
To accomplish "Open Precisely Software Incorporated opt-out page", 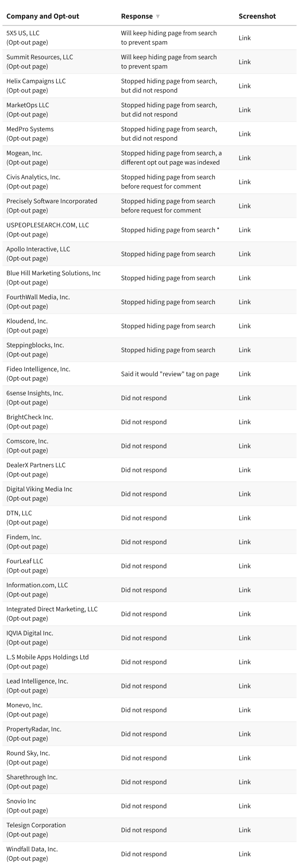I will (27, 210).
